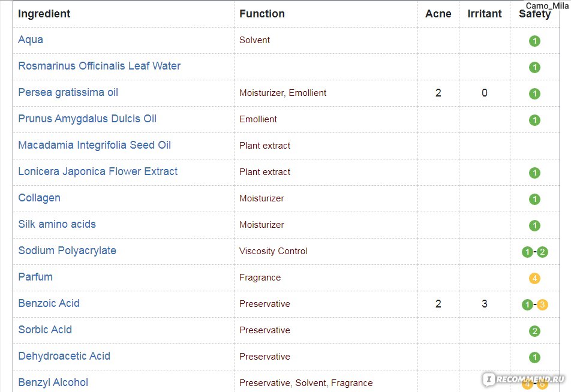The width and height of the screenshot is (571, 392).
Task: Click the Recommend.ru watermark logo
Action: [524, 379]
